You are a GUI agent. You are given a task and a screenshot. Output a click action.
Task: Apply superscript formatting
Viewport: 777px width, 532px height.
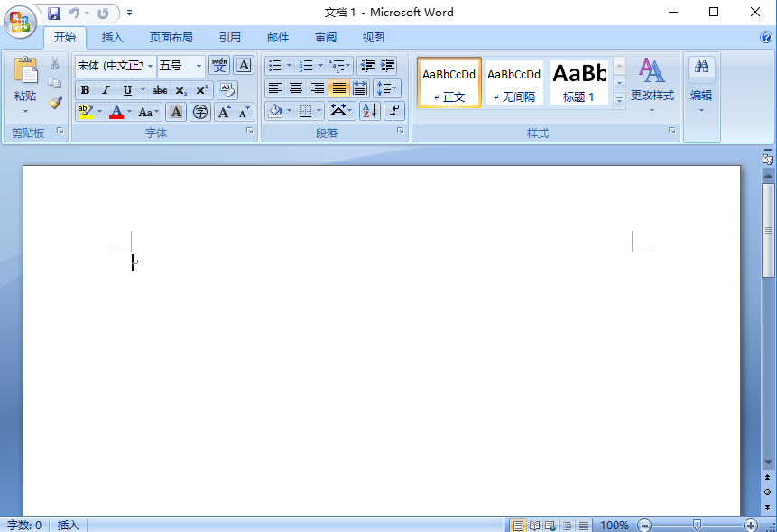click(201, 90)
